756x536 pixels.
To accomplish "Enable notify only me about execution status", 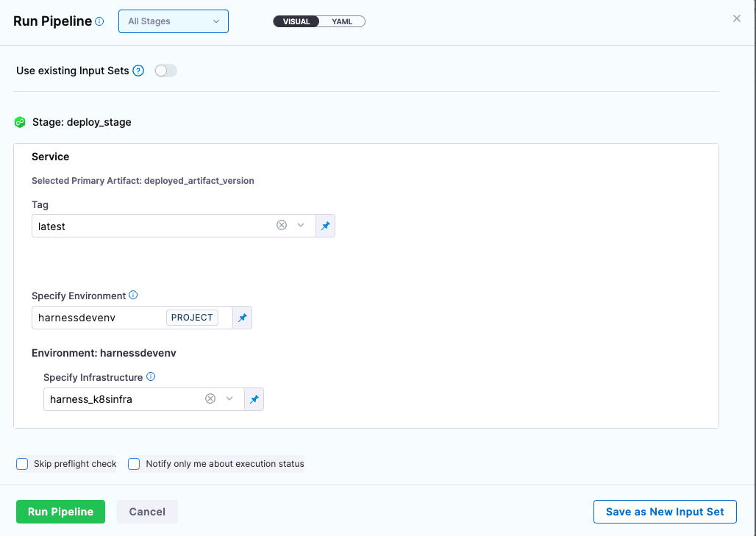I will pos(133,463).
